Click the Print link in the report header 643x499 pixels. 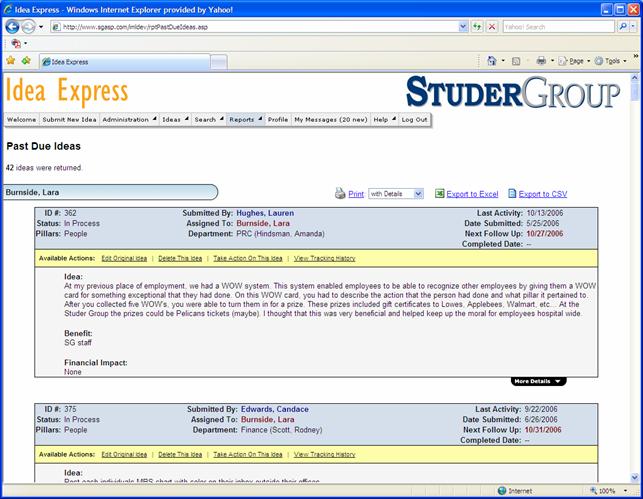pos(356,194)
